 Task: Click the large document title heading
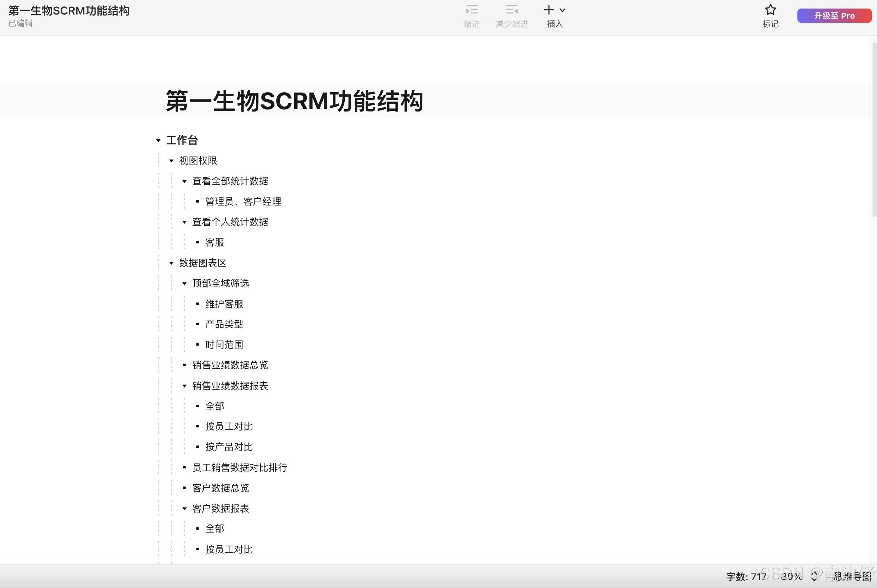click(294, 101)
